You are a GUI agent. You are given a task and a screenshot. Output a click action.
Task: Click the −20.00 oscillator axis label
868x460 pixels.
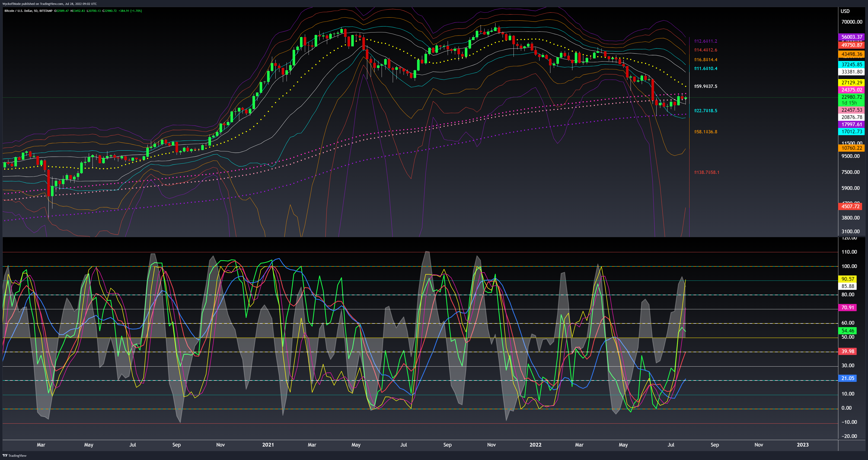click(849, 436)
